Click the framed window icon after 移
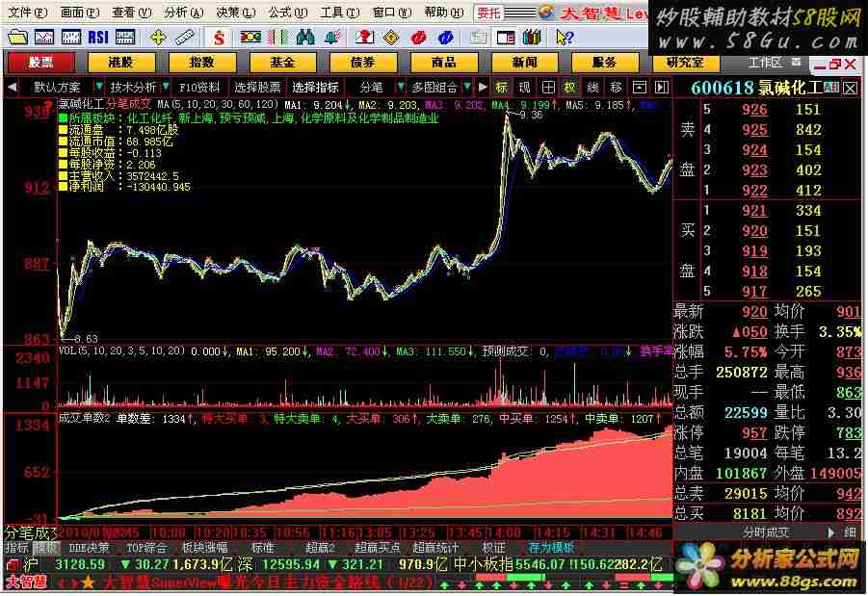 pyautogui.click(x=640, y=87)
